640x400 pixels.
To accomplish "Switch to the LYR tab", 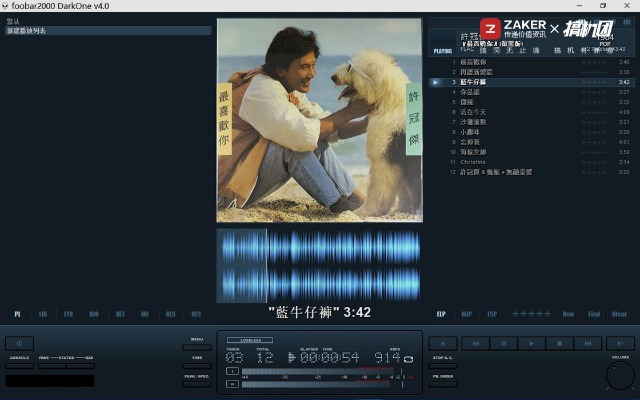I will point(69,314).
